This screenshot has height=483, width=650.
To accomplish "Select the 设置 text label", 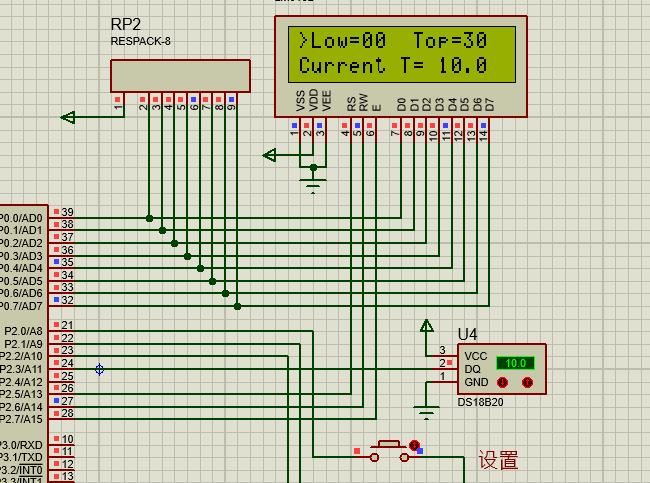I will click(x=498, y=460).
